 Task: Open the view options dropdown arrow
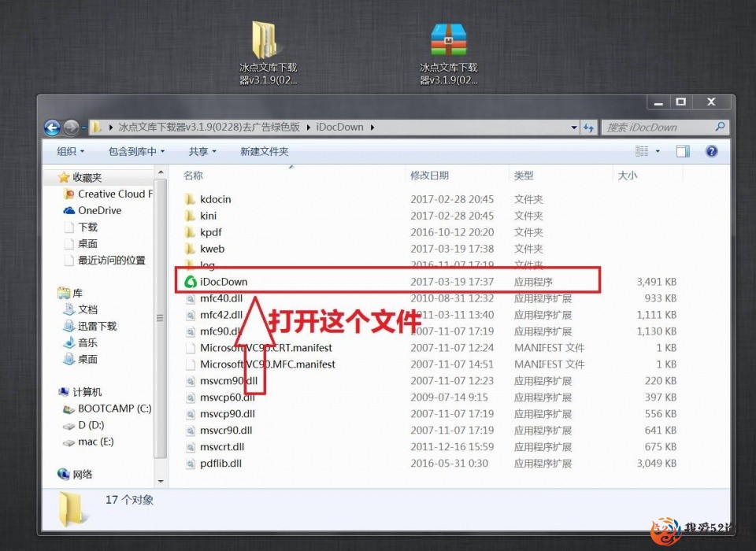click(x=658, y=151)
